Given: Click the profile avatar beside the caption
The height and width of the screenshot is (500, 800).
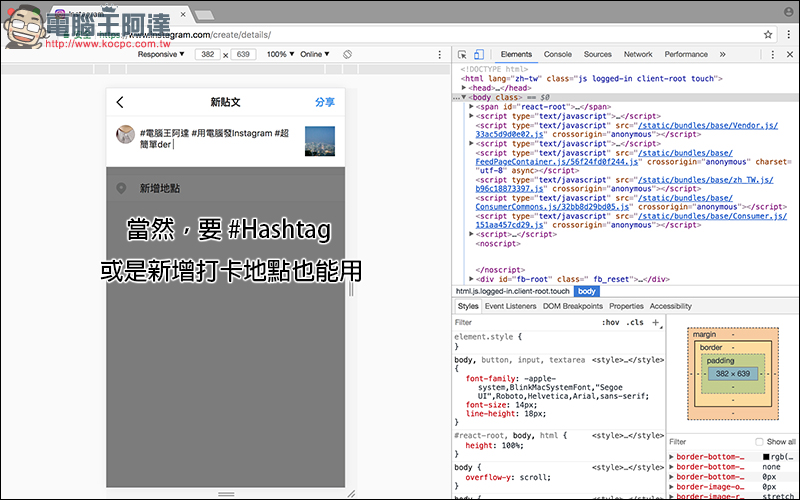Looking at the screenshot, I should pos(125,135).
